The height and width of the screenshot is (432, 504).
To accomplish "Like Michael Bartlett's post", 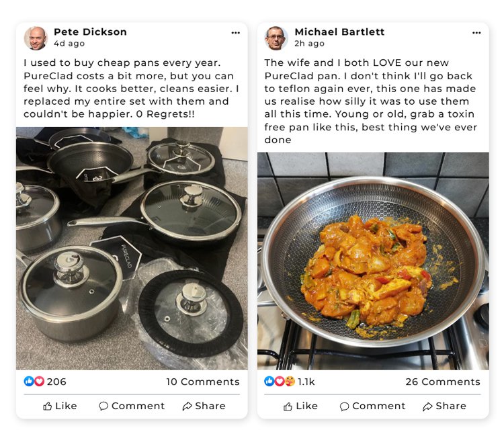I will [x=300, y=406].
